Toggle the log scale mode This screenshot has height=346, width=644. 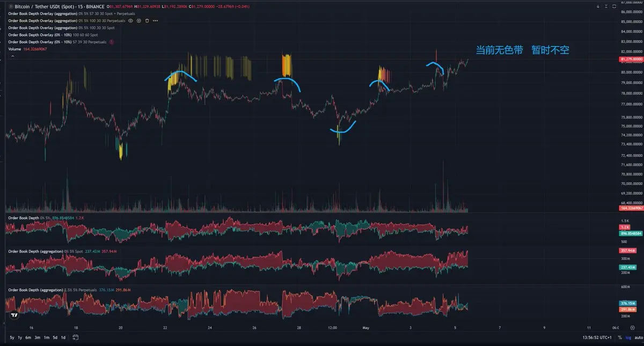(627, 337)
